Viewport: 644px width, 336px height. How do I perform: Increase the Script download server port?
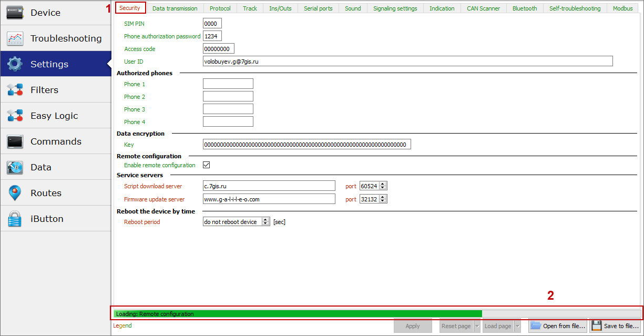383,184
